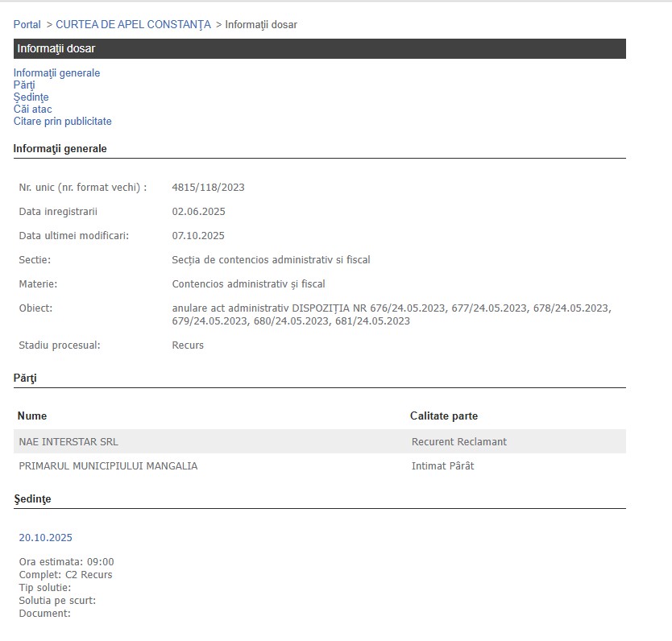Click last modification date 07.10.2025

click(198, 236)
